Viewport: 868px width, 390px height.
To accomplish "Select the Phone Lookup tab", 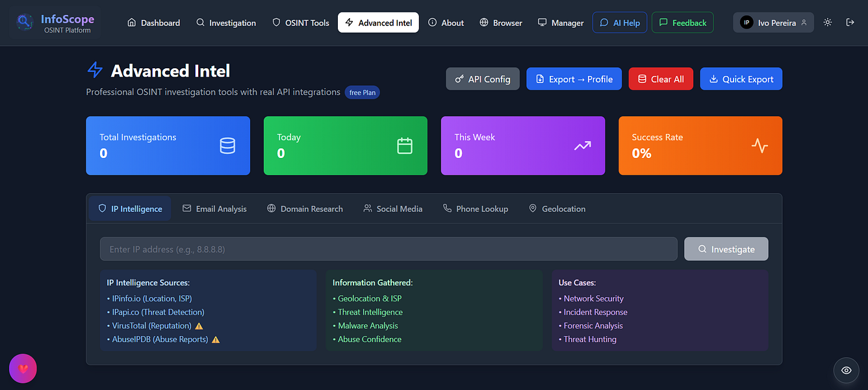I will click(x=475, y=208).
